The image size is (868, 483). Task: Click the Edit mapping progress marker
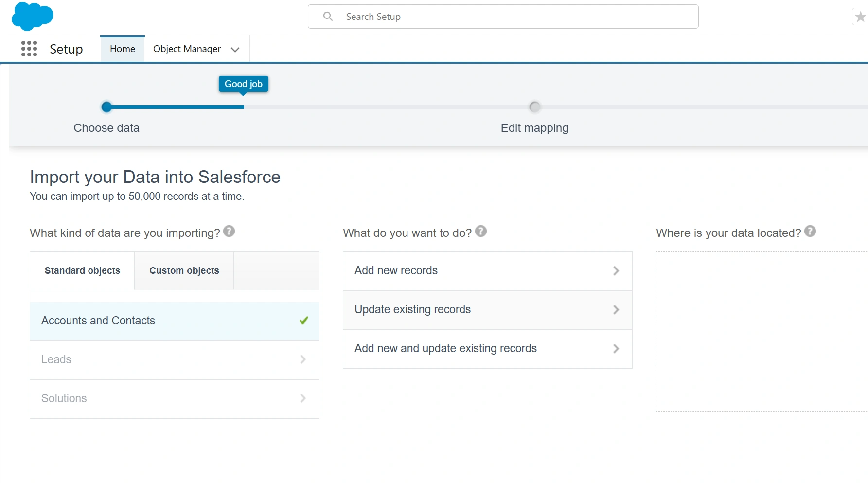(x=534, y=107)
